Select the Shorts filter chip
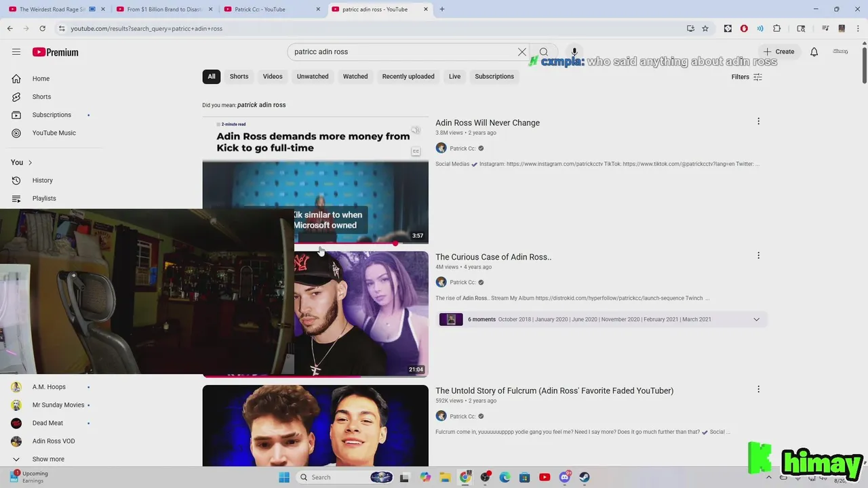 (x=239, y=77)
